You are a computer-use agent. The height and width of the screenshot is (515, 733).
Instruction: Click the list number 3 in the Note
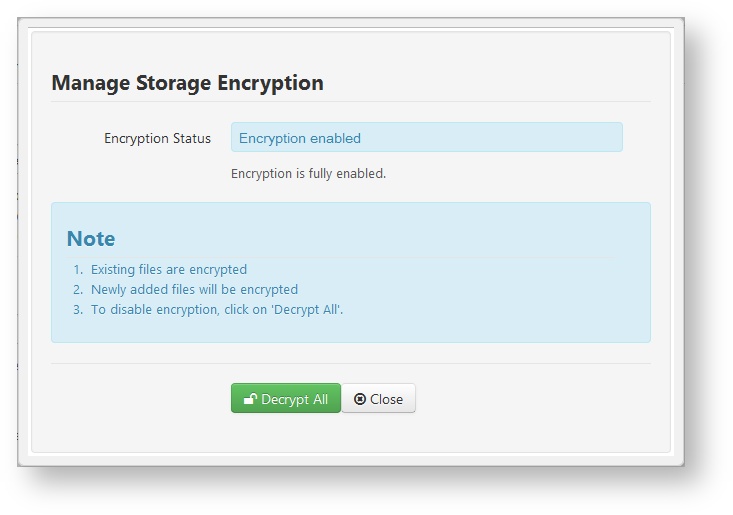click(78, 310)
